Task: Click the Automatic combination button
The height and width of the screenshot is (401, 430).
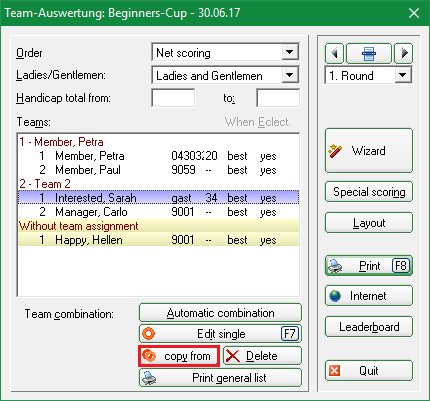Action: click(x=220, y=313)
